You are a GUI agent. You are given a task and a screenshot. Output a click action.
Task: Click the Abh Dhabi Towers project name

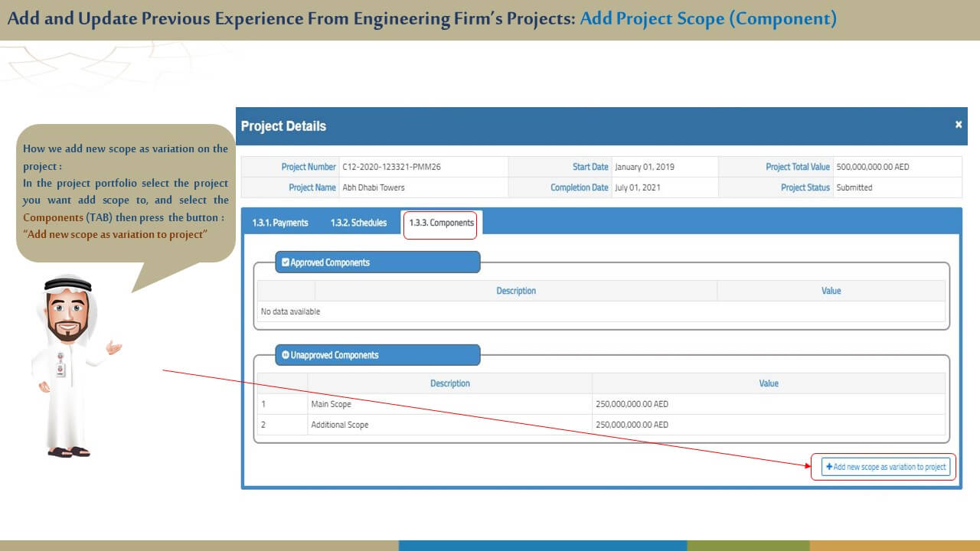[x=374, y=187]
